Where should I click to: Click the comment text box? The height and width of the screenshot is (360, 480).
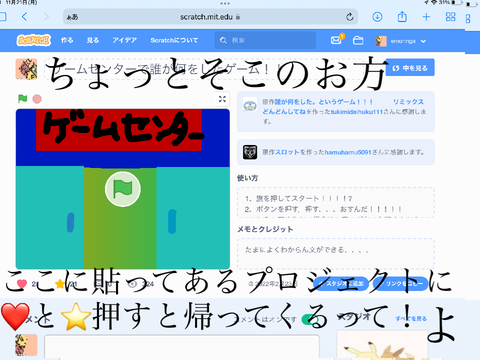[x=182, y=347]
